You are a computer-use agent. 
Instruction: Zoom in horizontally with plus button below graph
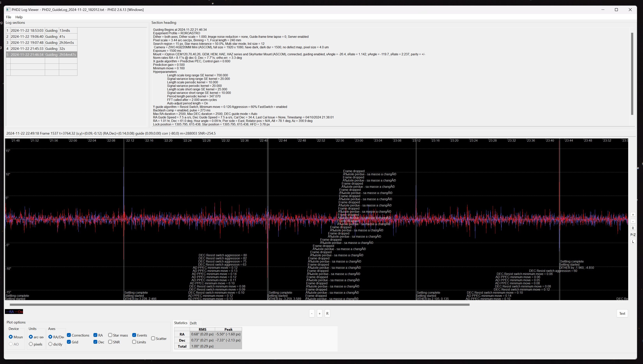319,314
